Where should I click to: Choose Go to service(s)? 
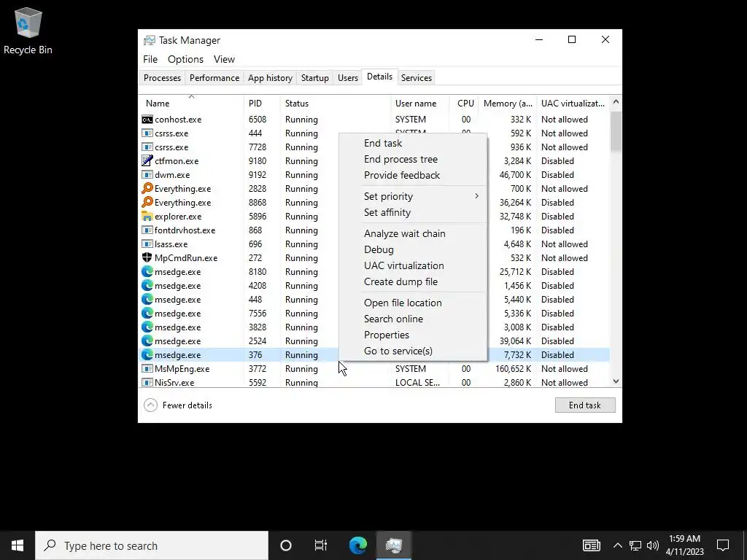click(413, 351)
